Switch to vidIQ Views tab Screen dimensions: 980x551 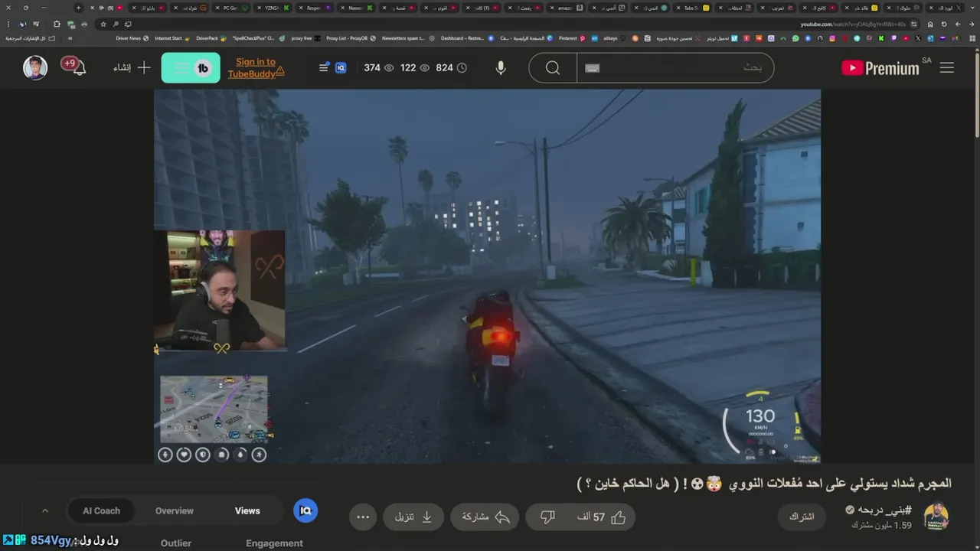tap(247, 510)
